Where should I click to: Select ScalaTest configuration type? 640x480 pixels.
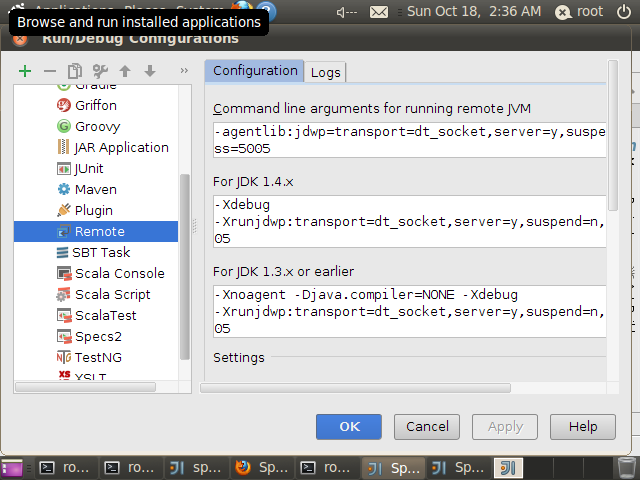pos(96,316)
